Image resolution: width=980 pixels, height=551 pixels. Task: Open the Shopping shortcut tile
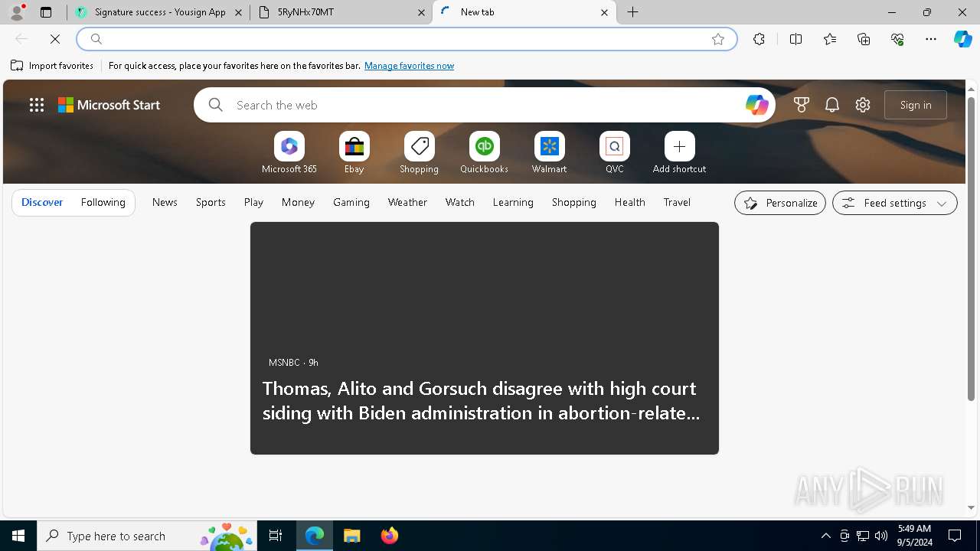tap(420, 153)
